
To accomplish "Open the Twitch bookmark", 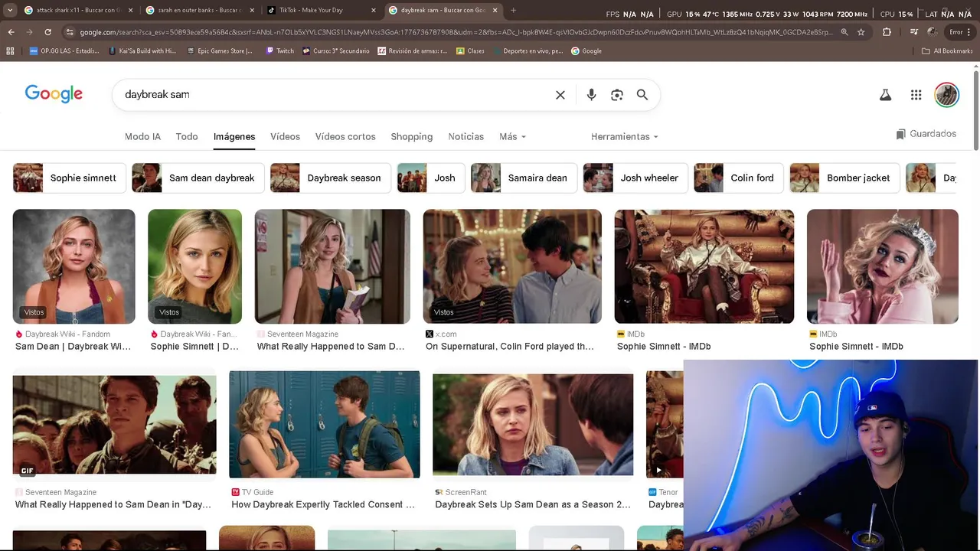I will click(279, 51).
